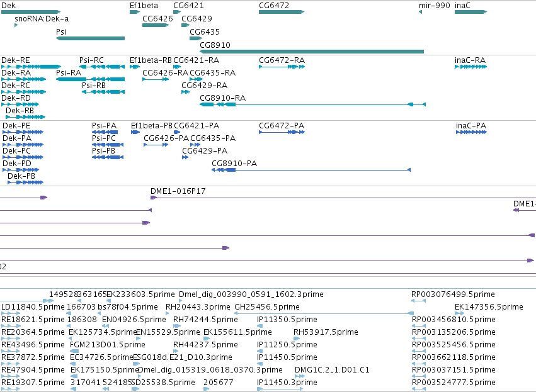Select the CG6421-RA transcript label
This screenshot has width=536, height=392.
tap(197, 60)
